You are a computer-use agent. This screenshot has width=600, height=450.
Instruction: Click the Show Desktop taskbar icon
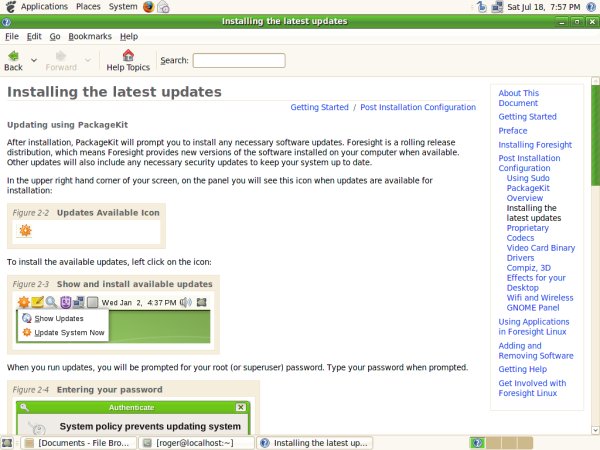pyautogui.click(x=7, y=443)
